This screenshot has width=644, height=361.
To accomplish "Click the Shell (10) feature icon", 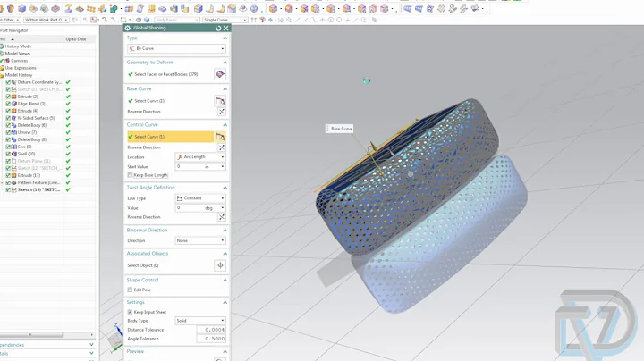I will pos(14,154).
